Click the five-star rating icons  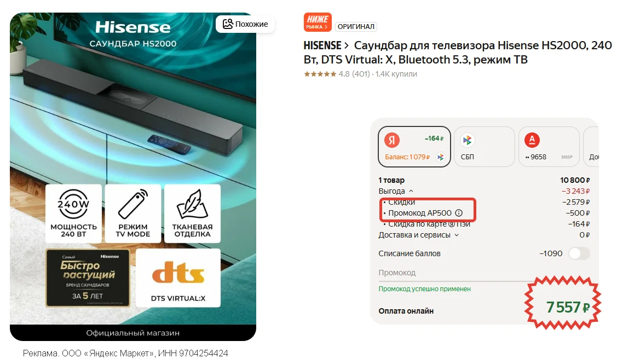click(x=320, y=74)
